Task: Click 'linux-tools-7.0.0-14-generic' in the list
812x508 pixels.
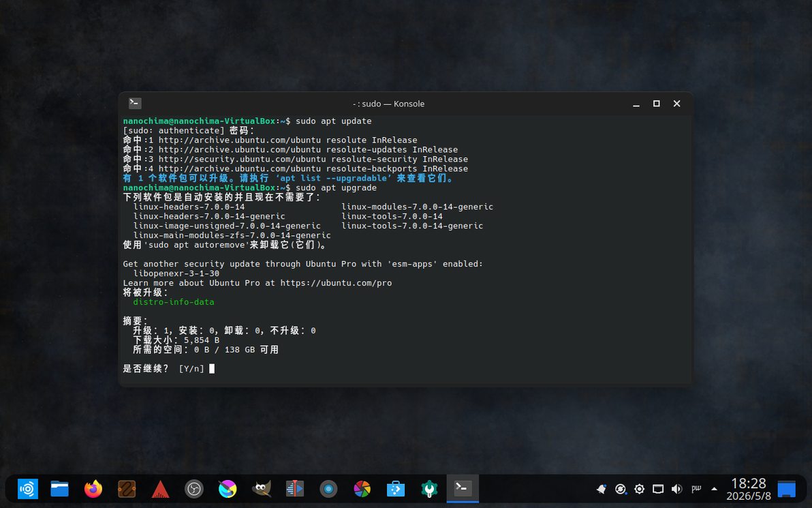Action: pyautogui.click(x=412, y=226)
